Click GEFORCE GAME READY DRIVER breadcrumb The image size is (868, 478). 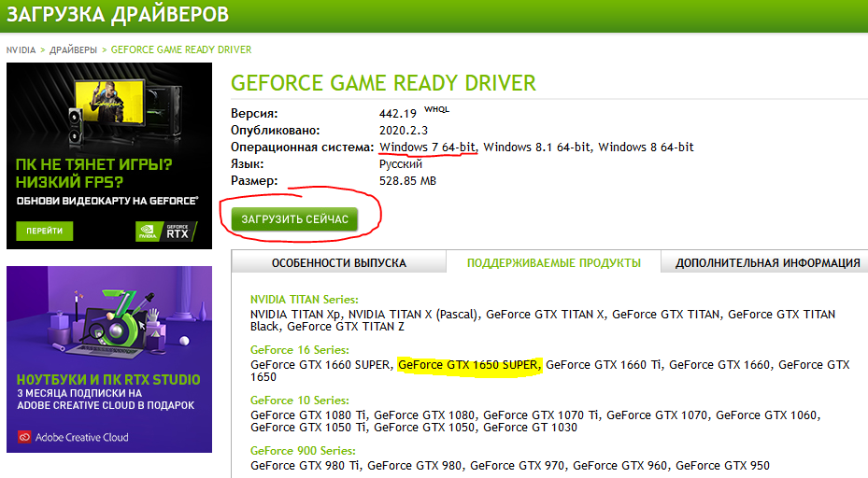click(181, 49)
